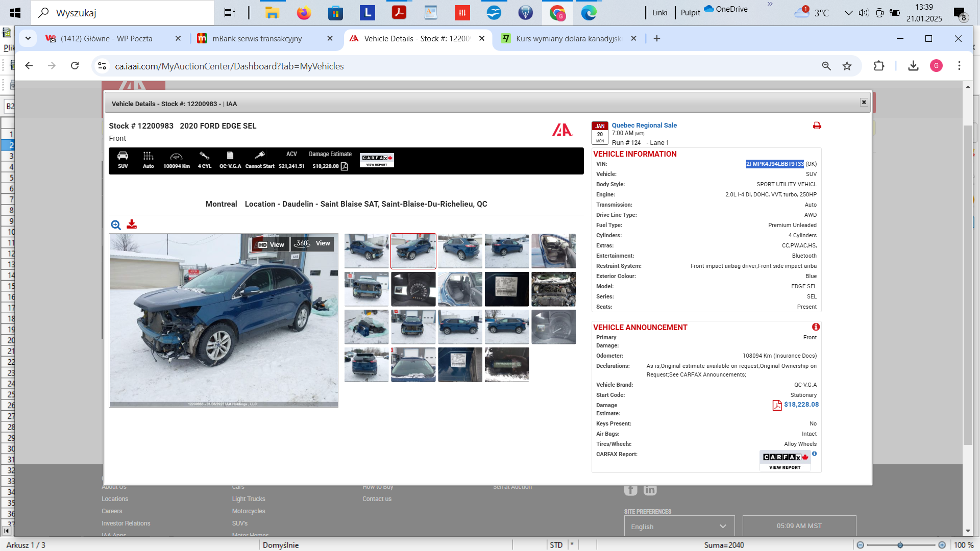Select spreadsheet row header 10

8,232
